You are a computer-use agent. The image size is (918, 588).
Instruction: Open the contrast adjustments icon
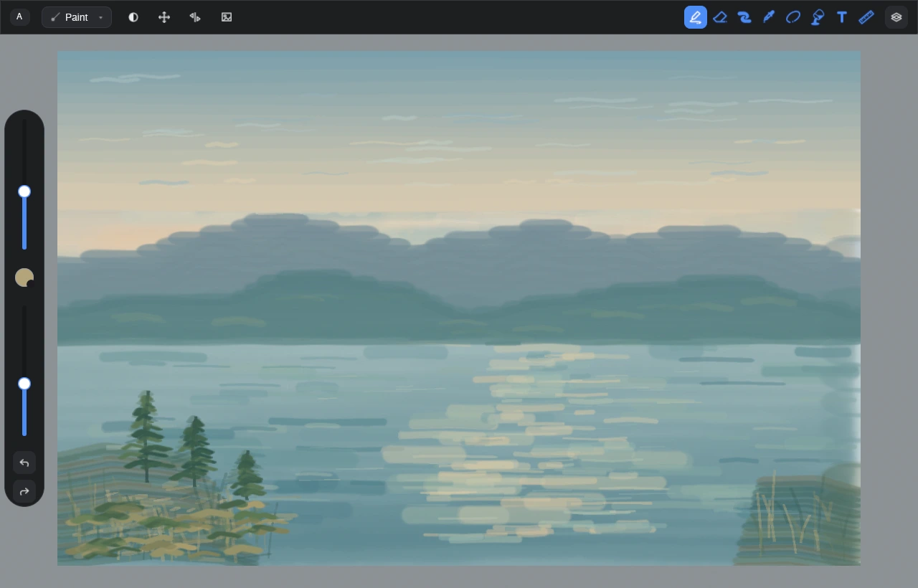133,17
